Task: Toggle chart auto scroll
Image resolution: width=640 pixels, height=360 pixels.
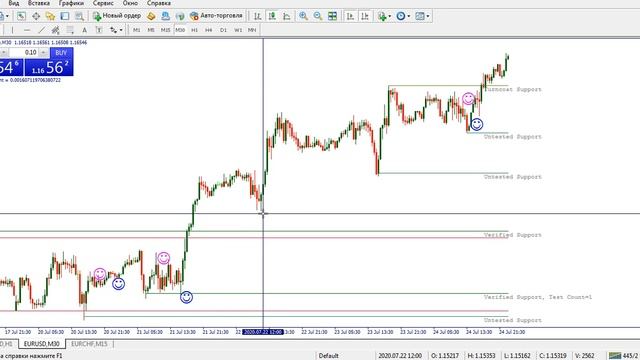Action: click(350, 16)
